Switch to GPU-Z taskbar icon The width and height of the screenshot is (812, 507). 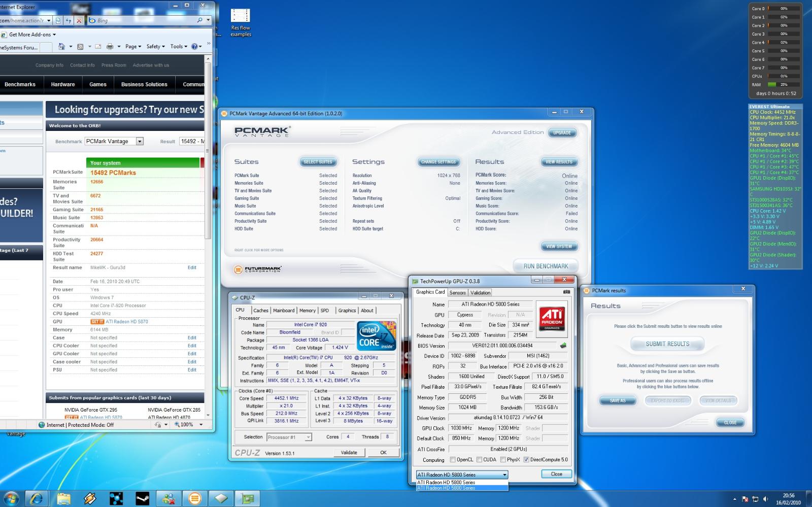click(x=248, y=498)
